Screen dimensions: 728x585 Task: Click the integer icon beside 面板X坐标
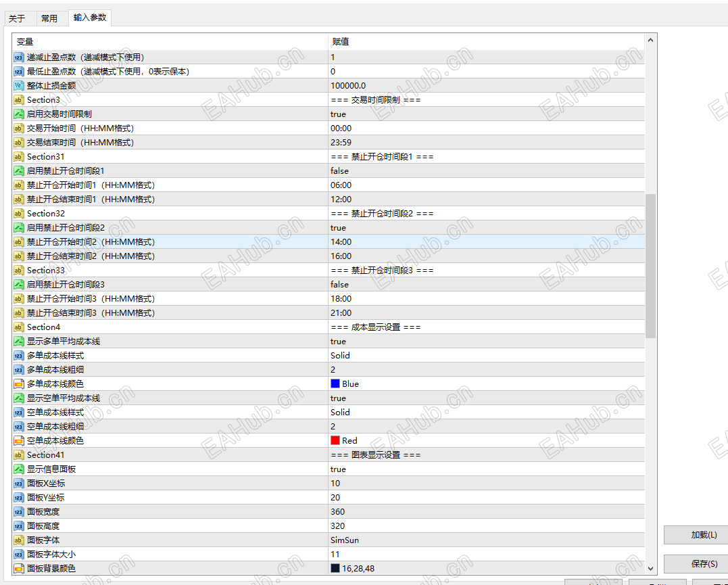coord(18,484)
